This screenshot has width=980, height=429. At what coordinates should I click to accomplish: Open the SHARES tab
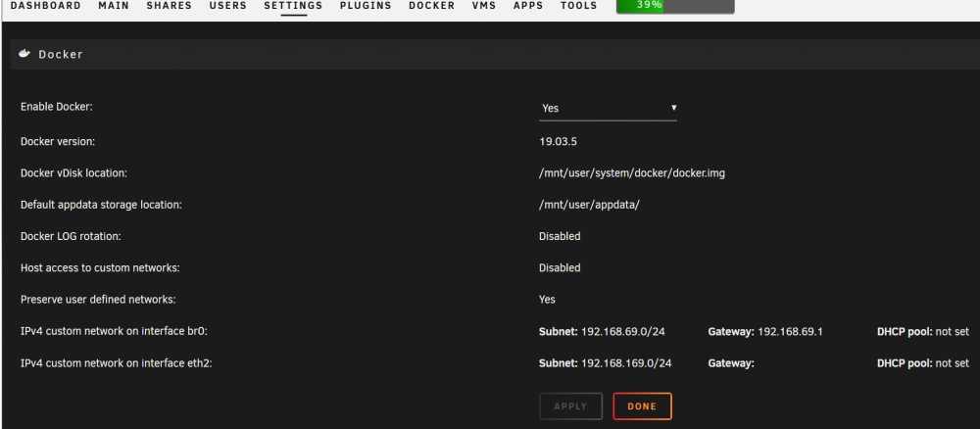click(x=169, y=6)
